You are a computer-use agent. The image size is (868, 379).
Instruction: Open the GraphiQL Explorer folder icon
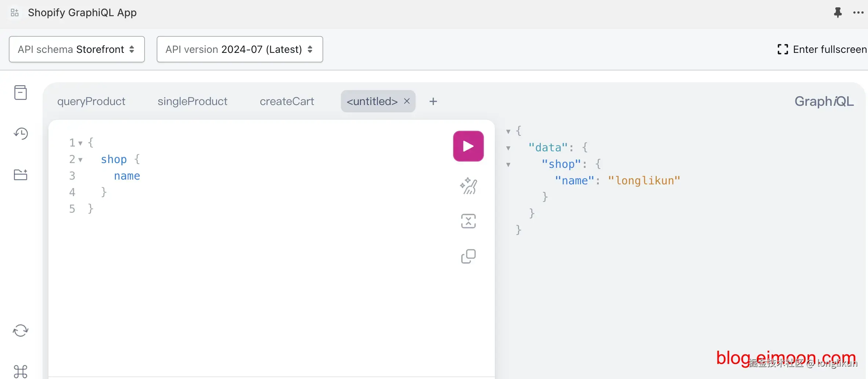pos(21,175)
